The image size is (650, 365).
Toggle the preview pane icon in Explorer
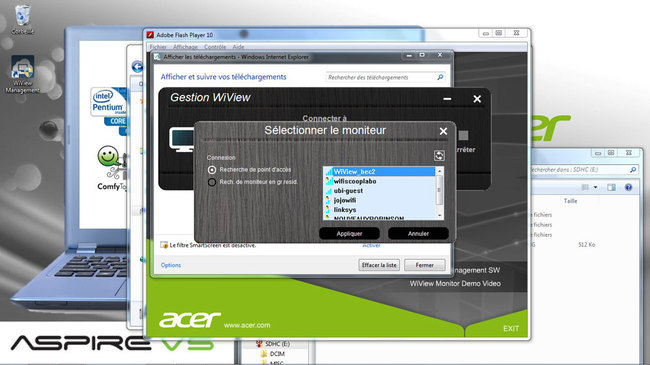pyautogui.click(x=611, y=187)
